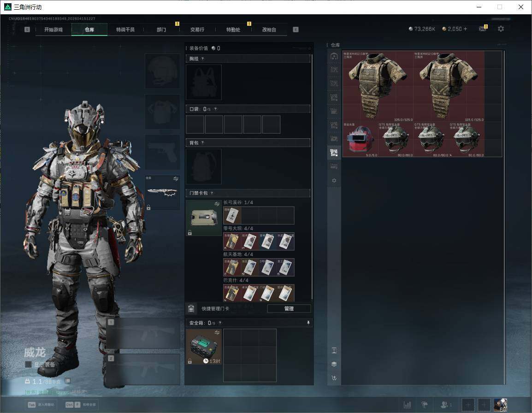Open the 开始游戏 tab
This screenshot has width=532, height=413.
point(53,29)
